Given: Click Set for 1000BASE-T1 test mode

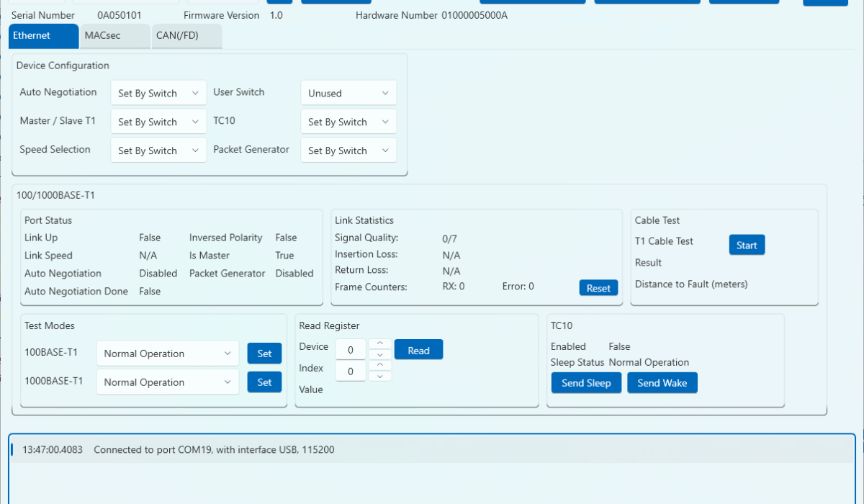Looking at the screenshot, I should coord(264,382).
